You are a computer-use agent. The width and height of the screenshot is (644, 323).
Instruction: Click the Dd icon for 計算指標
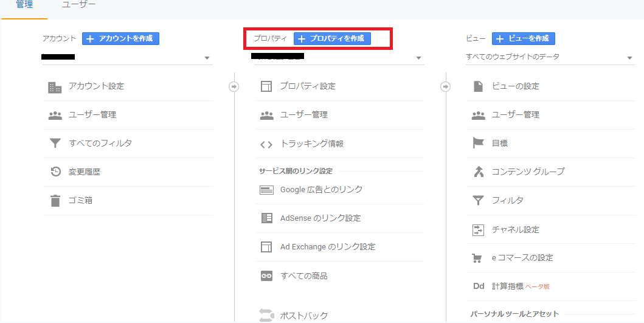[478, 287]
